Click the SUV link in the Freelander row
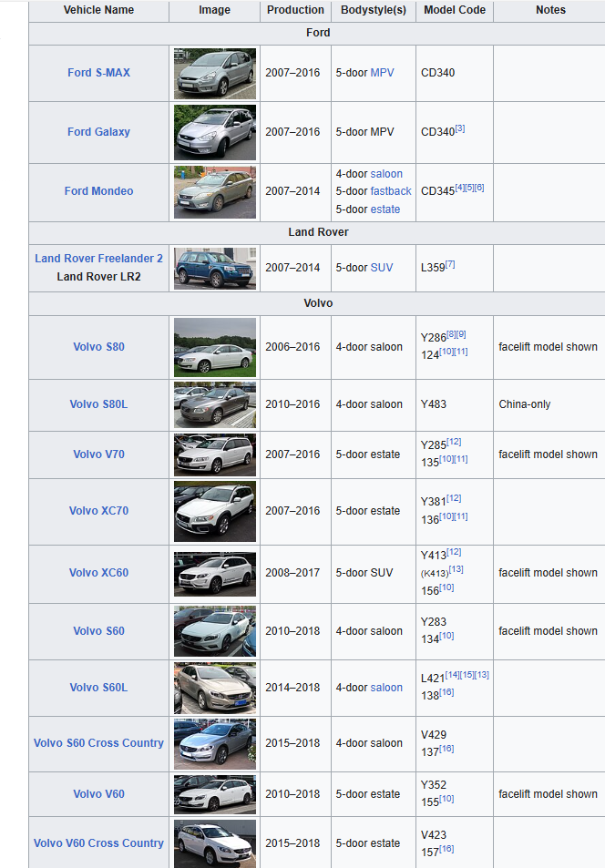The width and height of the screenshot is (605, 868). [x=381, y=268]
